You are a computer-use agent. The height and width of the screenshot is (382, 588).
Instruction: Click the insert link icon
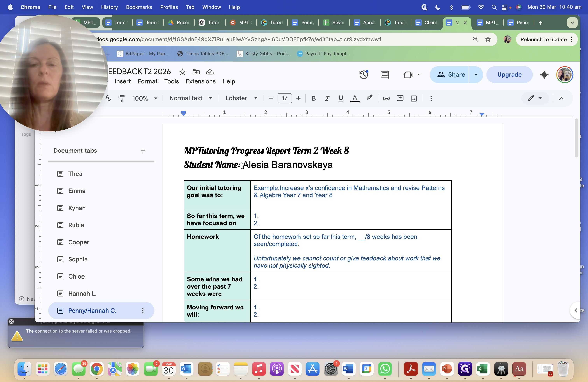coord(386,98)
